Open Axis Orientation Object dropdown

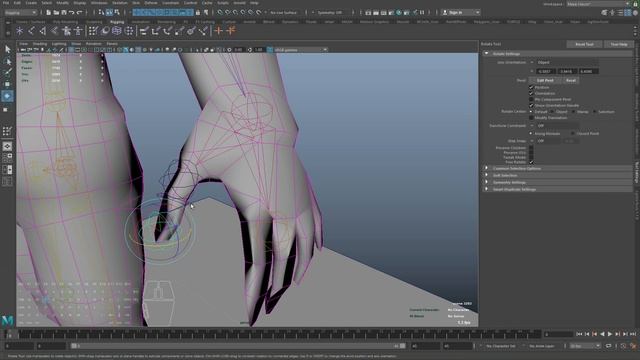click(x=567, y=62)
